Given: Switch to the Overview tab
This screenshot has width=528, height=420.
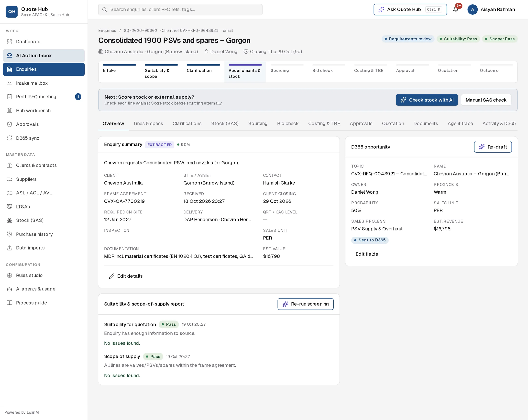Looking at the screenshot, I should (113, 123).
